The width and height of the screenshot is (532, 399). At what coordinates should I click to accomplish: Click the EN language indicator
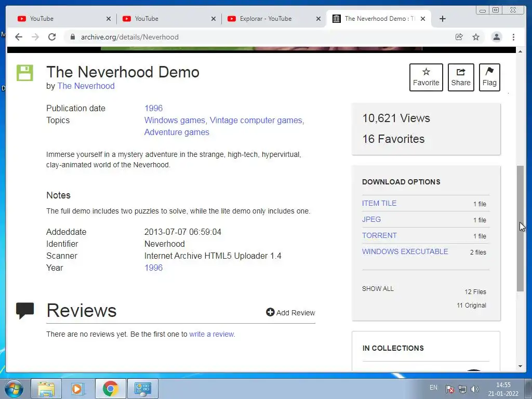(x=434, y=388)
